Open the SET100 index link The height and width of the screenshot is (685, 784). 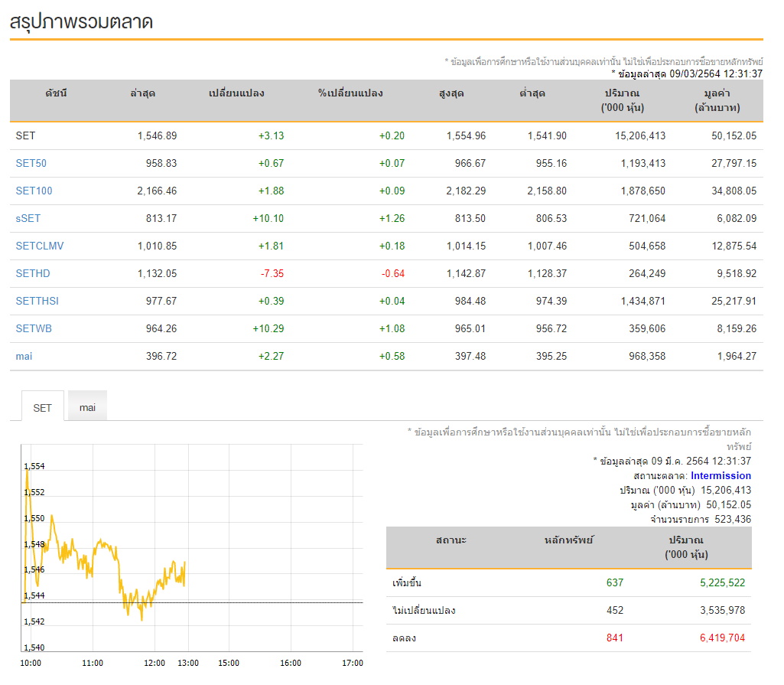click(x=34, y=191)
